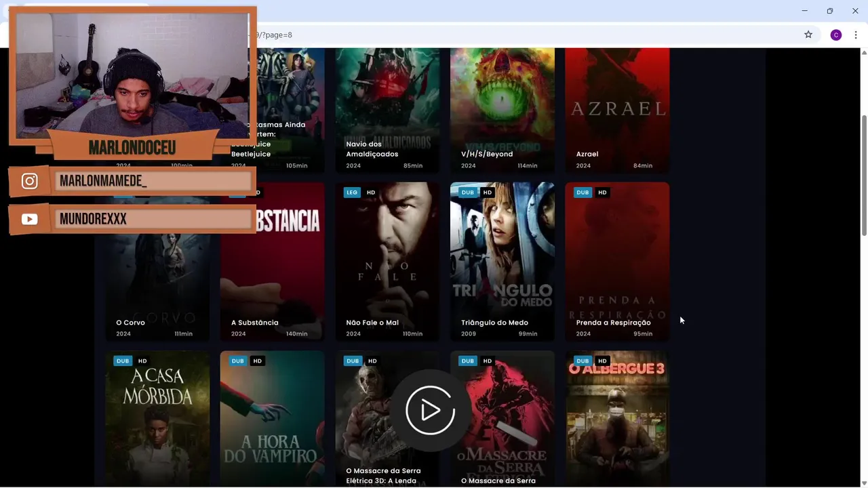The height and width of the screenshot is (488, 868).
Task: Click the DUB badge on O Albergue 3
Action: (x=583, y=361)
